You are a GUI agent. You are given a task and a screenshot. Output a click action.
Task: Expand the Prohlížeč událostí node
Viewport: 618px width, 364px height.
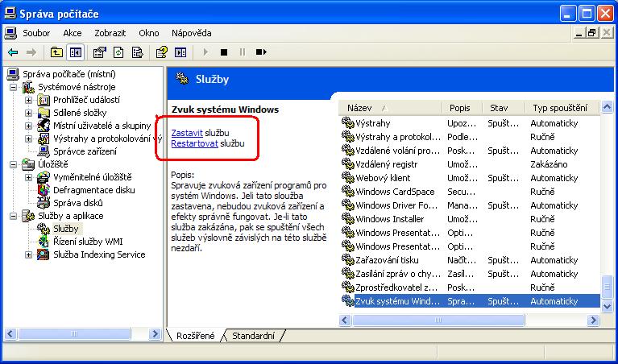(28, 100)
